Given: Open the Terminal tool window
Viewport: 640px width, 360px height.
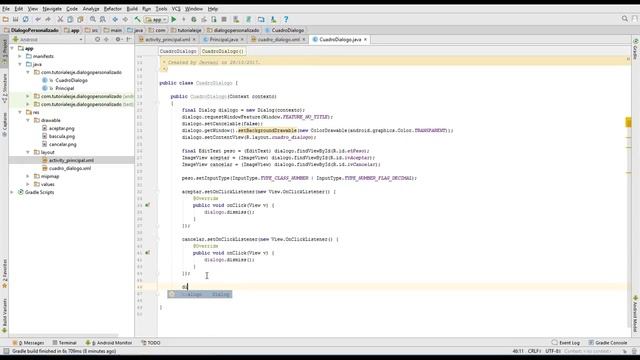Looking at the screenshot, I should coord(64,343).
